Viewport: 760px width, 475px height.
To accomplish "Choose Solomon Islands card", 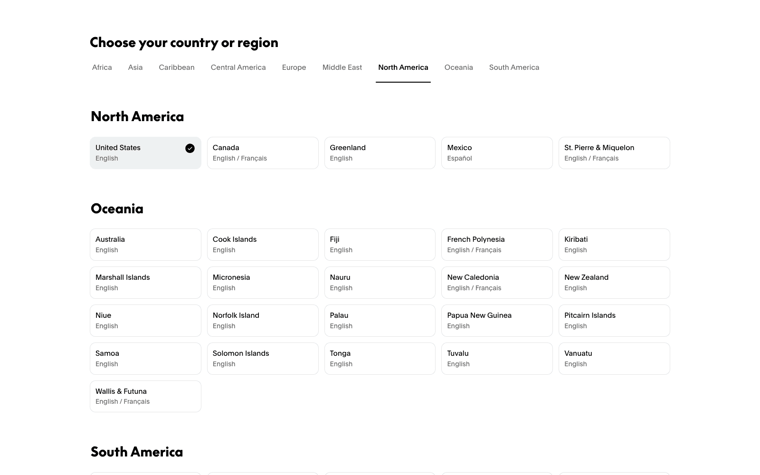I will [x=263, y=359].
